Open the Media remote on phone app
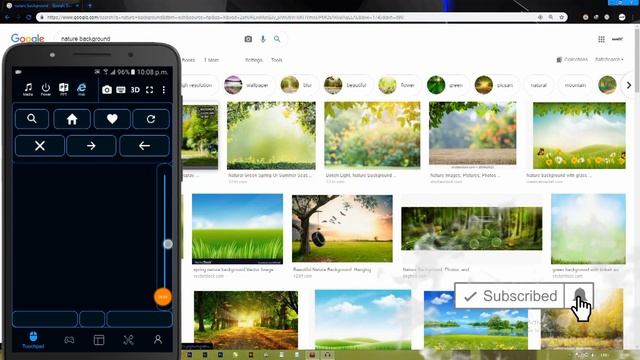The height and width of the screenshot is (360, 640). coord(28,89)
